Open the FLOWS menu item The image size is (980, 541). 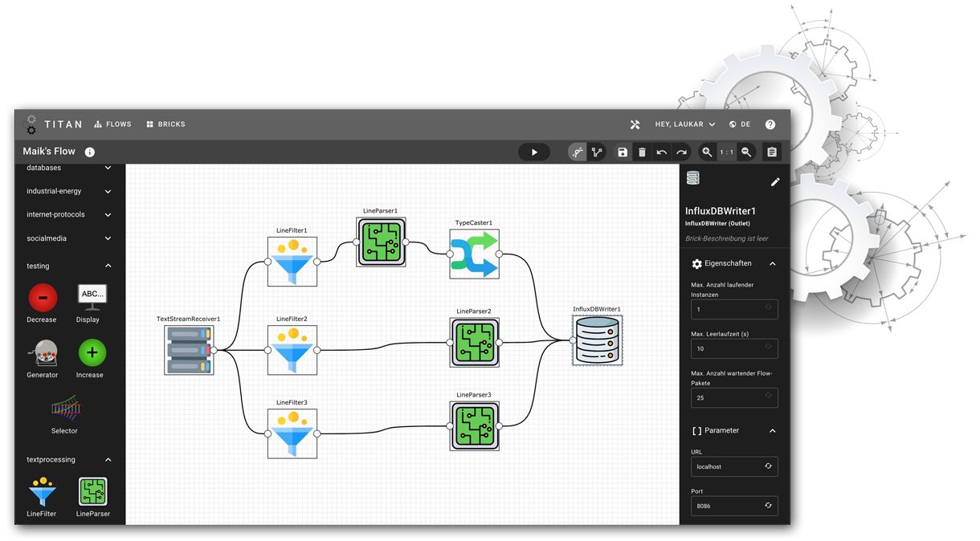point(112,124)
